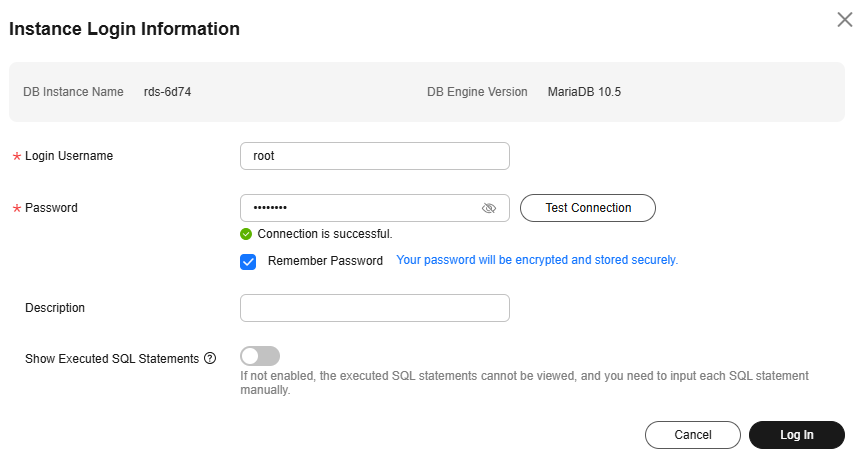
Task: Click the help icon beside Show Executed SQL Statements
Action: click(x=210, y=358)
